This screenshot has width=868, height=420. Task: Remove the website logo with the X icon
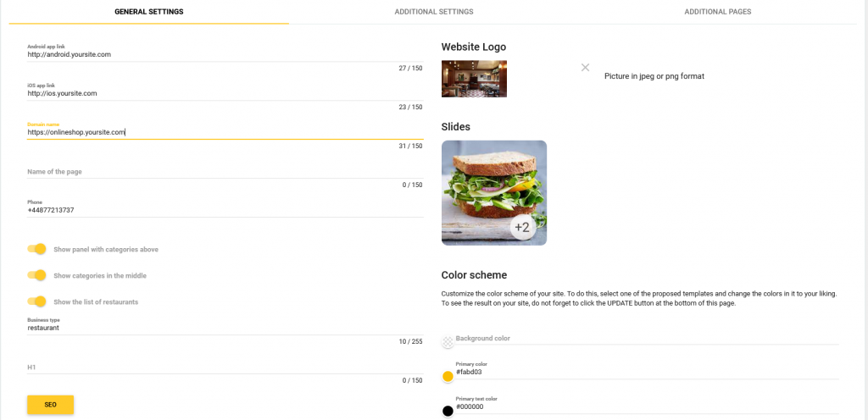pyautogui.click(x=585, y=67)
